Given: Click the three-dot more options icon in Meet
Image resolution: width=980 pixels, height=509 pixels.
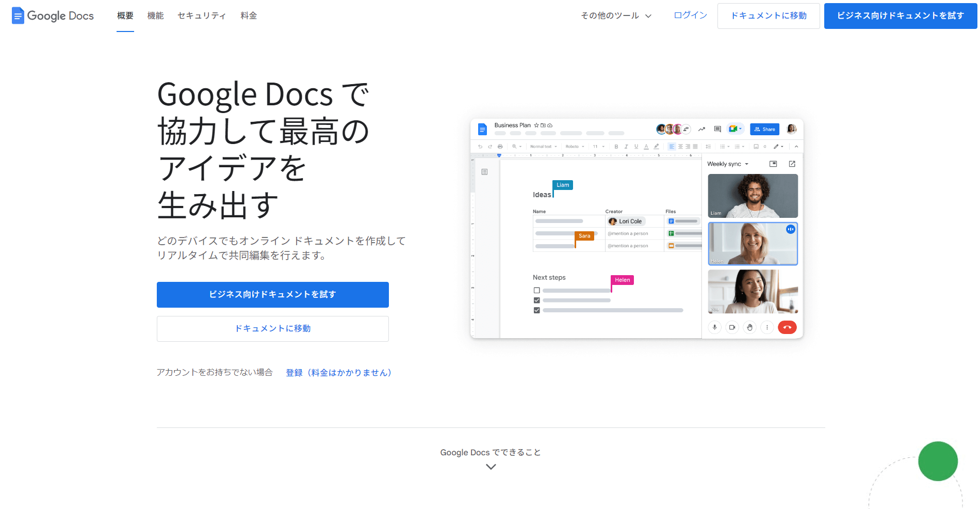Looking at the screenshot, I should point(767,327).
